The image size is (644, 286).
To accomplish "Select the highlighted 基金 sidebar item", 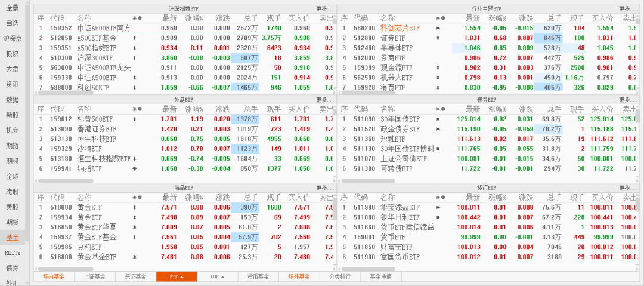I will [13, 238].
